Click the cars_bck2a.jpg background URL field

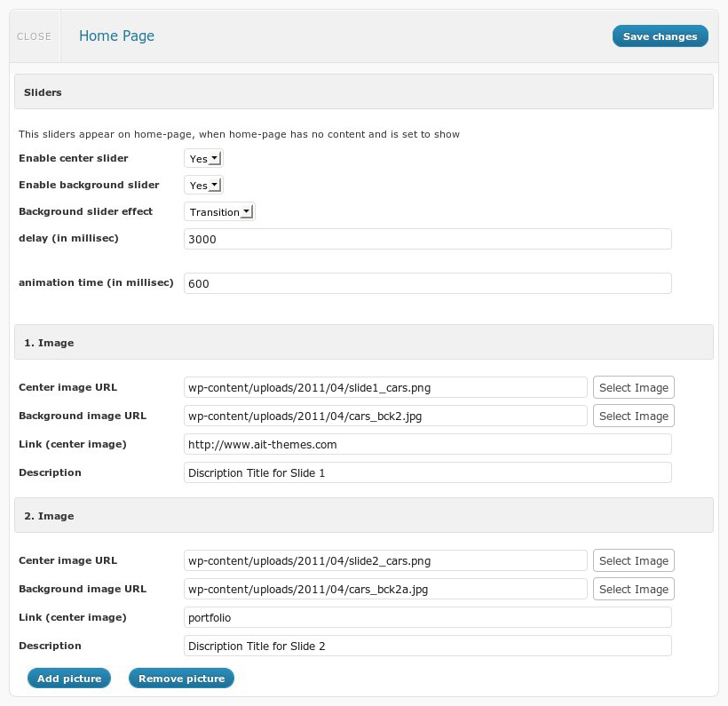[x=385, y=589]
